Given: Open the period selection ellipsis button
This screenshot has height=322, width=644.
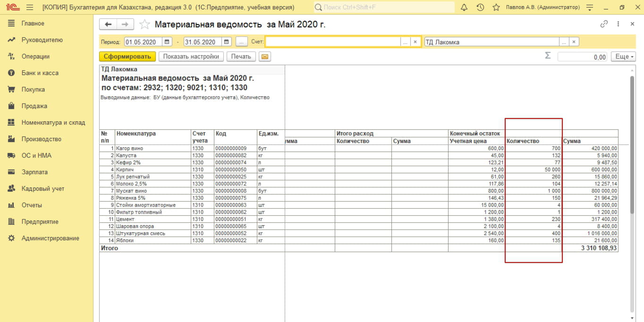Looking at the screenshot, I should [241, 42].
